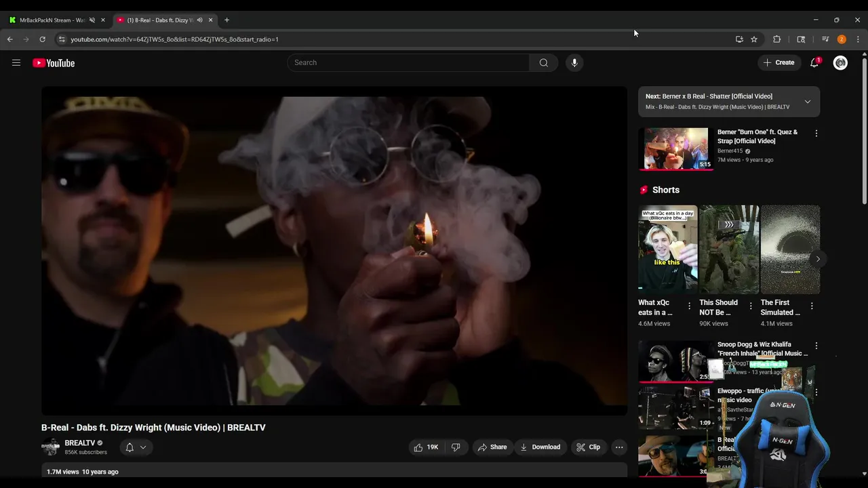Open options for 'The First Simulated' short
Image resolution: width=868 pixels, height=488 pixels.
[x=812, y=306]
